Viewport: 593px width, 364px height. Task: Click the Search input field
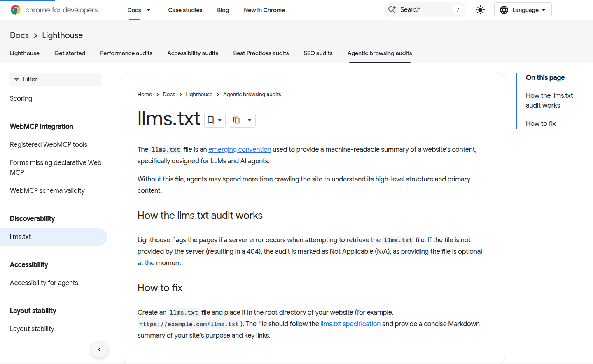(425, 10)
